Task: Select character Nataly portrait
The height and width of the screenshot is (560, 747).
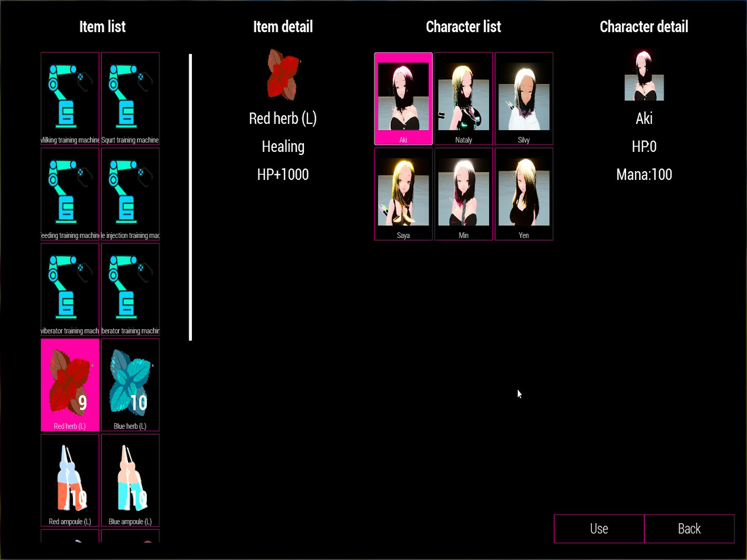Action: coord(463,99)
